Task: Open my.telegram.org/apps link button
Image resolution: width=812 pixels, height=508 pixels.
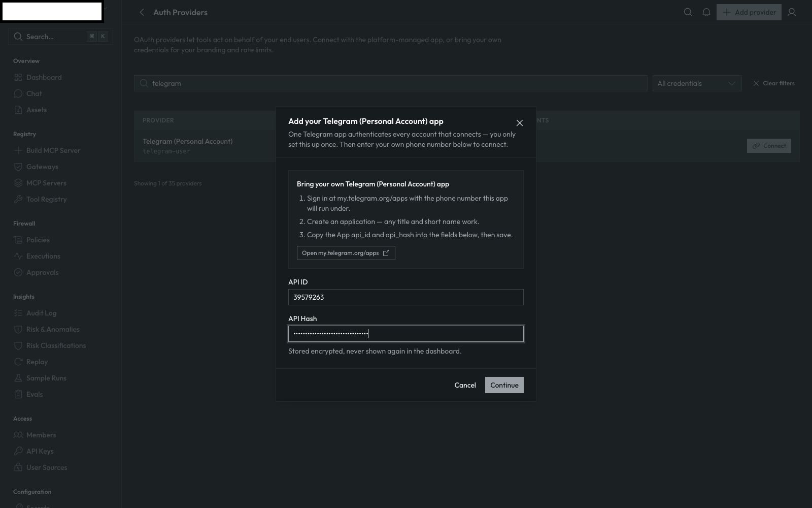Action: pyautogui.click(x=346, y=253)
